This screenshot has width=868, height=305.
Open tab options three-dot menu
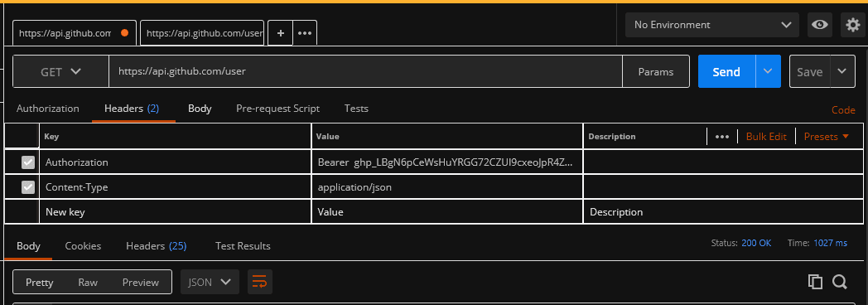pyautogui.click(x=305, y=33)
